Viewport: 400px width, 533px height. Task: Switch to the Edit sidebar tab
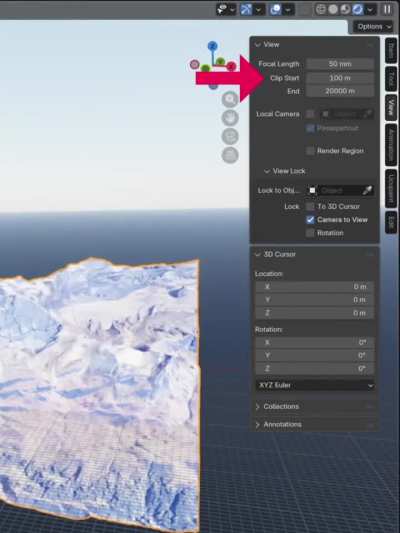tap(391, 222)
